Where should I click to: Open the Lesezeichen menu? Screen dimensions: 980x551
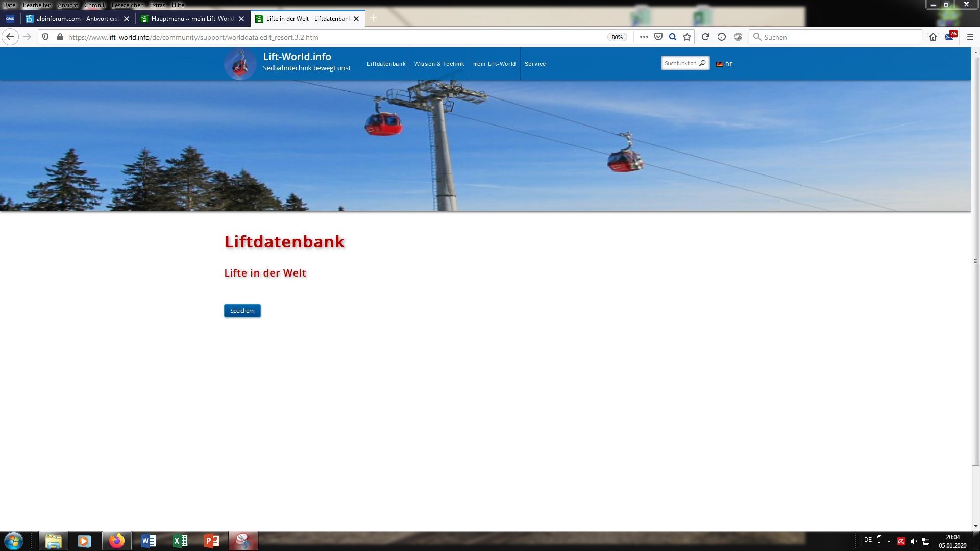128,5
